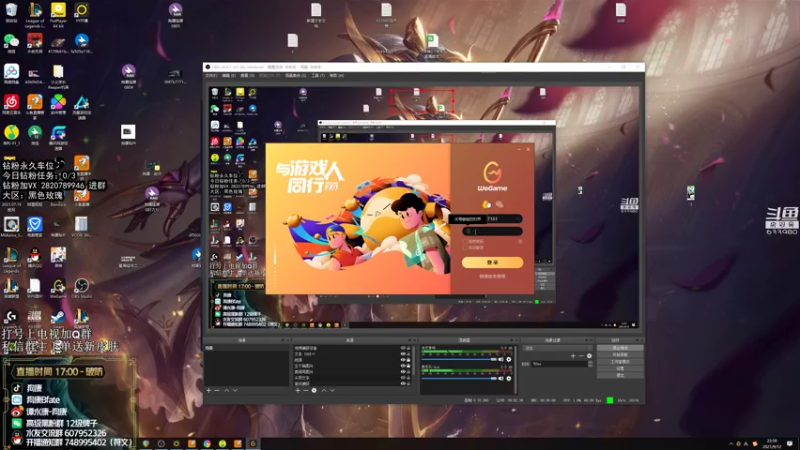This screenshot has width=800, height=450.
Task: Lock the fourth source using its padlock icon
Action: coord(409,366)
